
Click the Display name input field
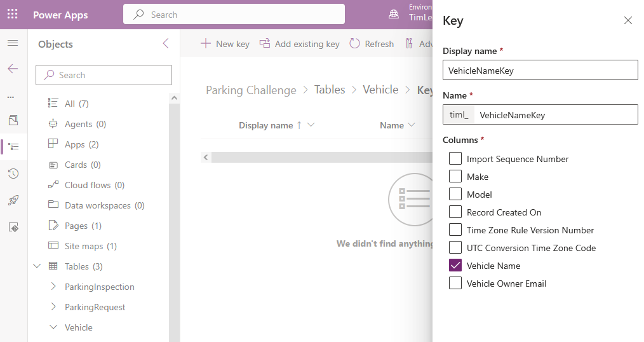pyautogui.click(x=540, y=71)
